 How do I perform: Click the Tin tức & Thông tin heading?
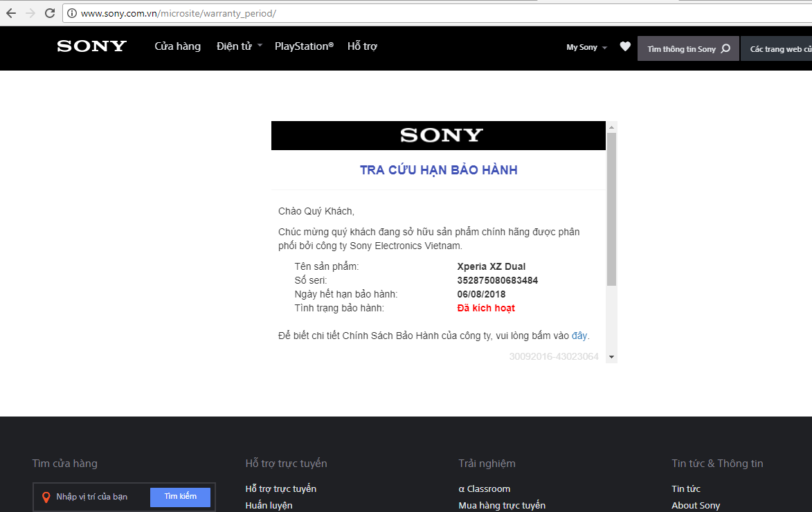[717, 464]
